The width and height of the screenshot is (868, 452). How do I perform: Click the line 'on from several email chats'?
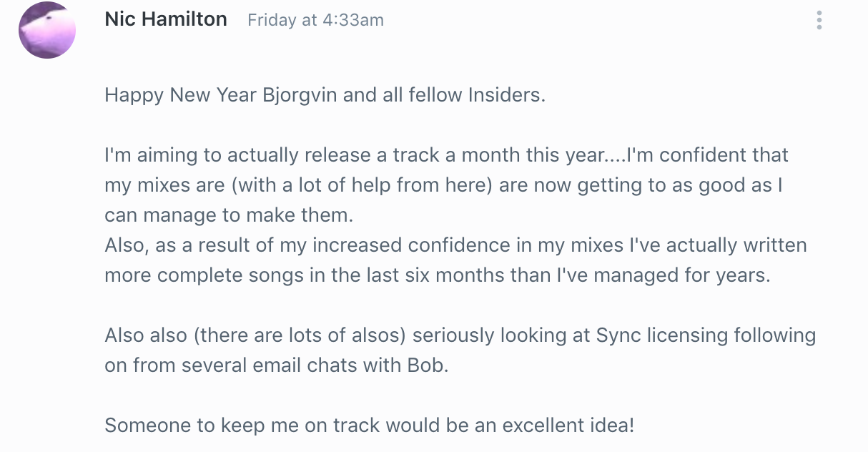pos(277,365)
